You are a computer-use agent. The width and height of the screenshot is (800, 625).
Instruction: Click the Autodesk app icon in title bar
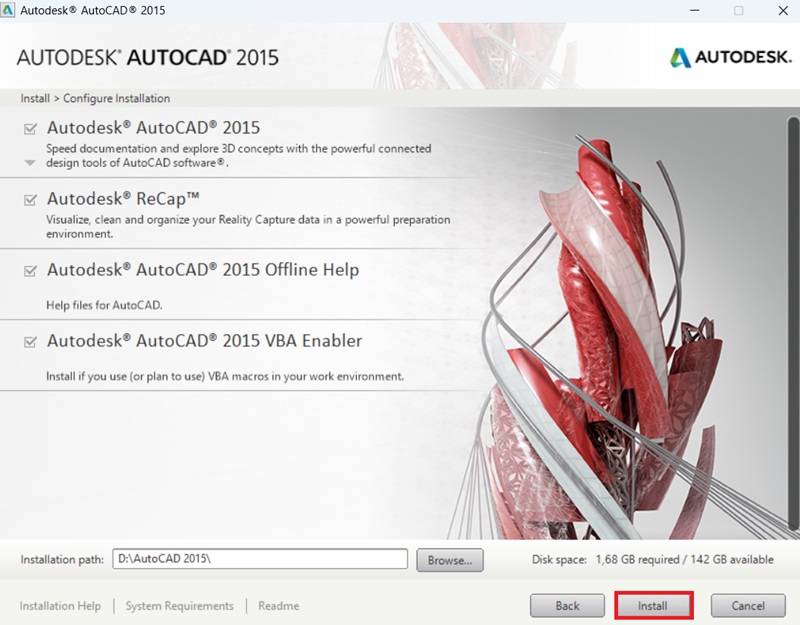coord(10,11)
